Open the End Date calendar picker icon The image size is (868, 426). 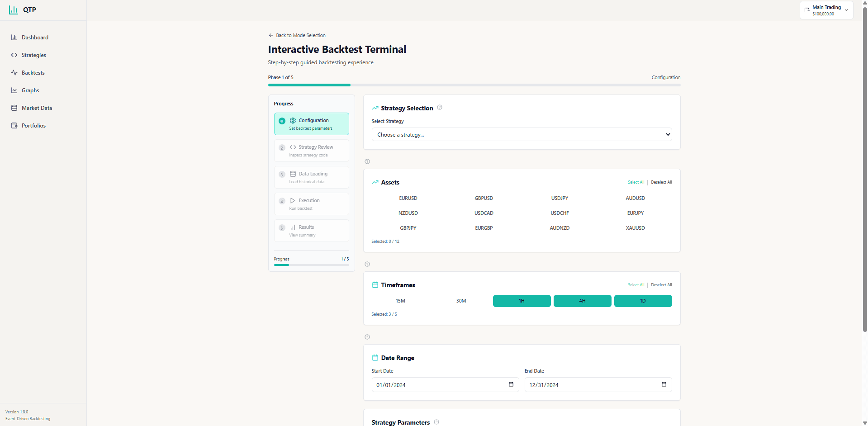tap(664, 384)
